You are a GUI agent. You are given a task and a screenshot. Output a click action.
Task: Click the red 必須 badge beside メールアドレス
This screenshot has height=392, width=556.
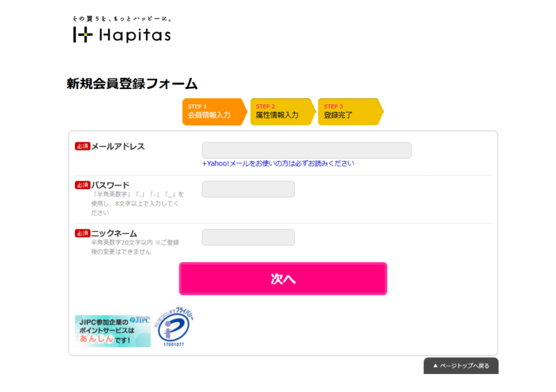pos(82,146)
